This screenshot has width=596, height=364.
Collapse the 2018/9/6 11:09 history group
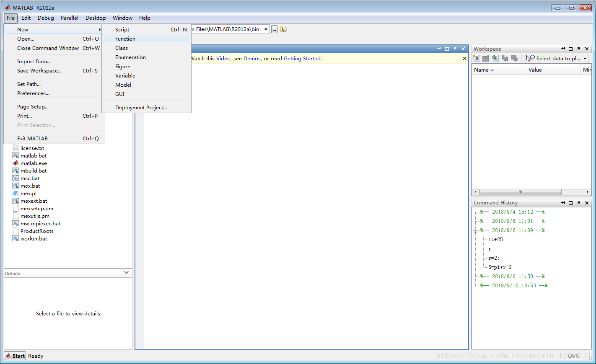click(476, 230)
